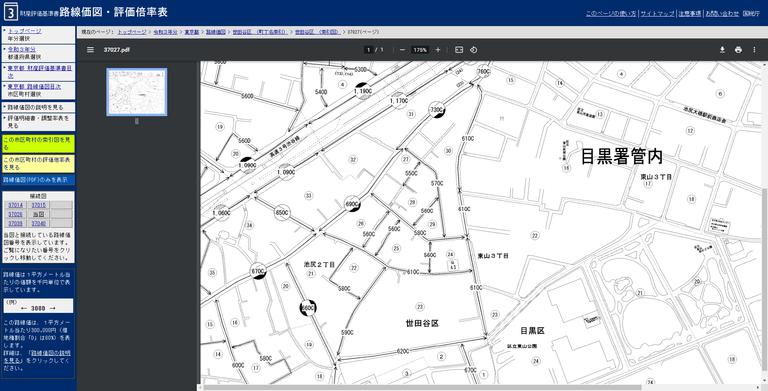The image size is (768, 391).
Task: Open adjacent map 37026
Action: [16, 214]
